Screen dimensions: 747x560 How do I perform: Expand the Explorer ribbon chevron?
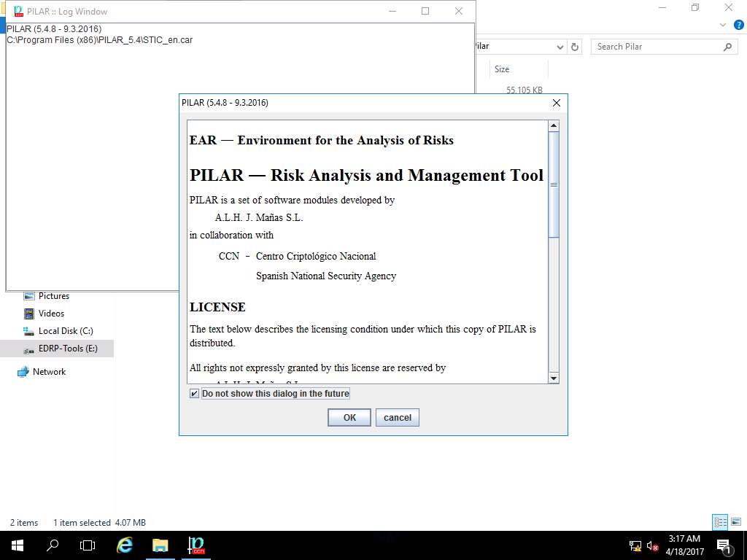pyautogui.click(x=723, y=26)
